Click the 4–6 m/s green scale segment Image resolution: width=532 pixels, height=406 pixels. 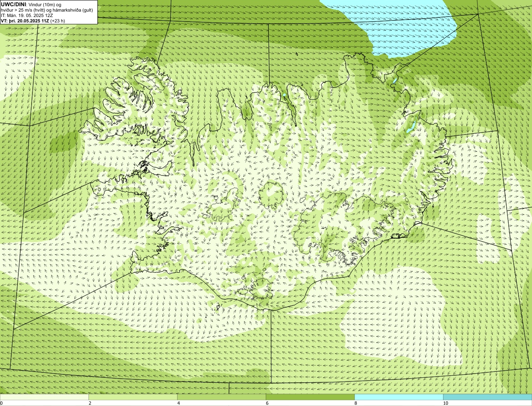(222, 397)
